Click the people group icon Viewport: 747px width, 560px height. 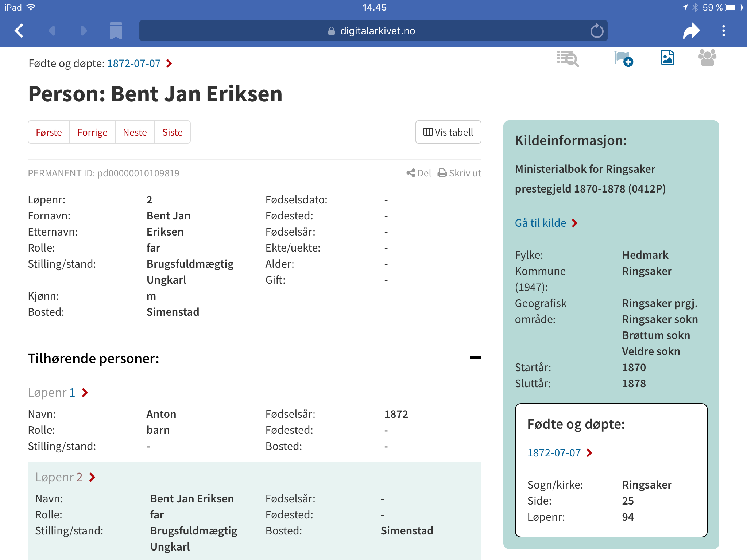(707, 58)
